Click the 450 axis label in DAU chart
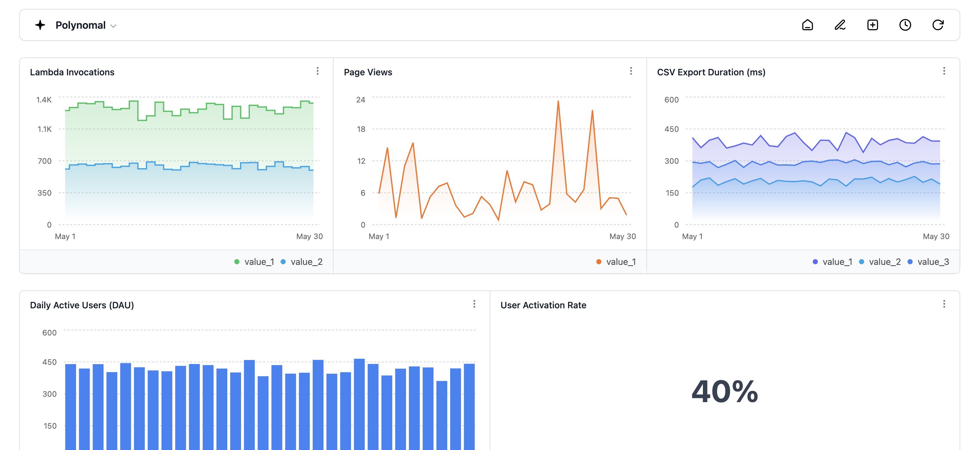This screenshot has height=450, width=980. click(x=49, y=362)
